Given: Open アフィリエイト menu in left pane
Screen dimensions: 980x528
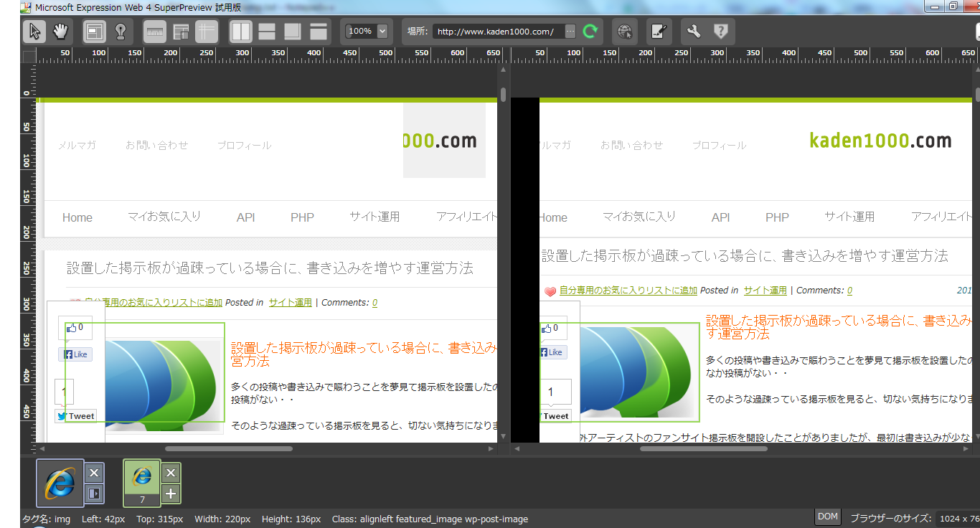Looking at the screenshot, I should [466, 217].
